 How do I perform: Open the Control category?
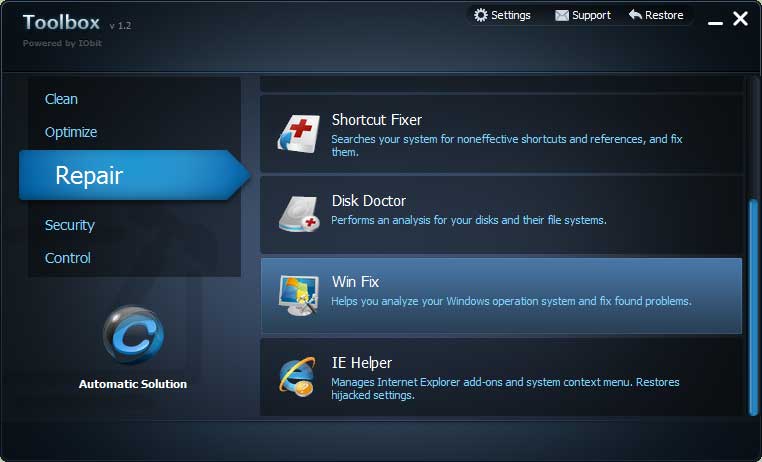click(x=68, y=258)
